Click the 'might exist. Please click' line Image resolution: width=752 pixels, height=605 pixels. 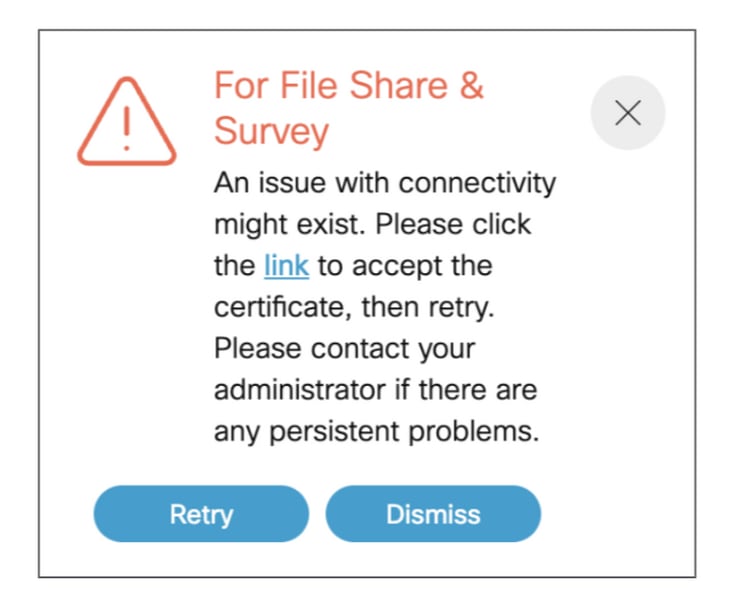click(373, 225)
